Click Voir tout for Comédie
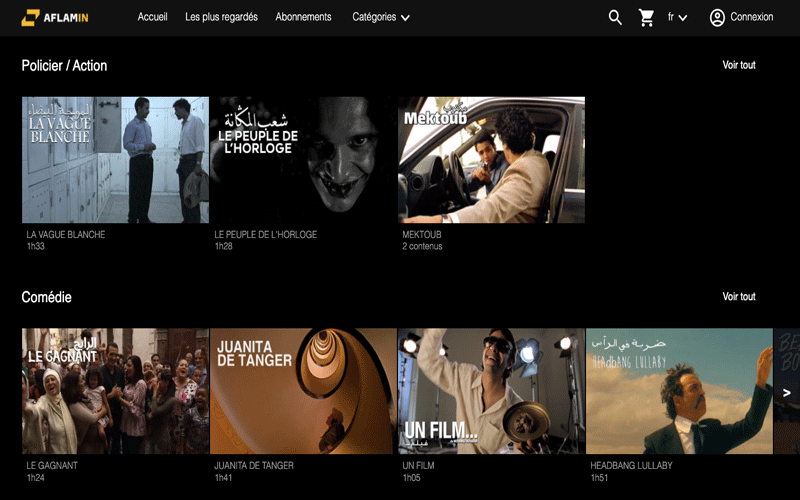The image size is (800, 500). click(x=738, y=297)
